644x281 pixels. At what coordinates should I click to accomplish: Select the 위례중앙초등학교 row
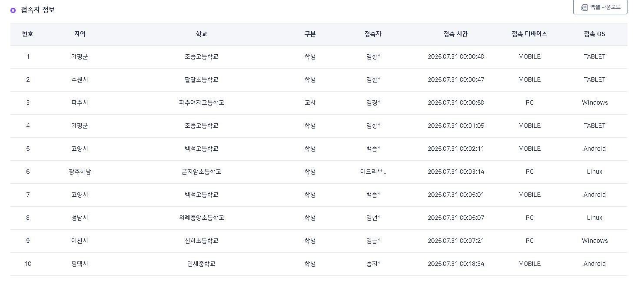(201, 218)
